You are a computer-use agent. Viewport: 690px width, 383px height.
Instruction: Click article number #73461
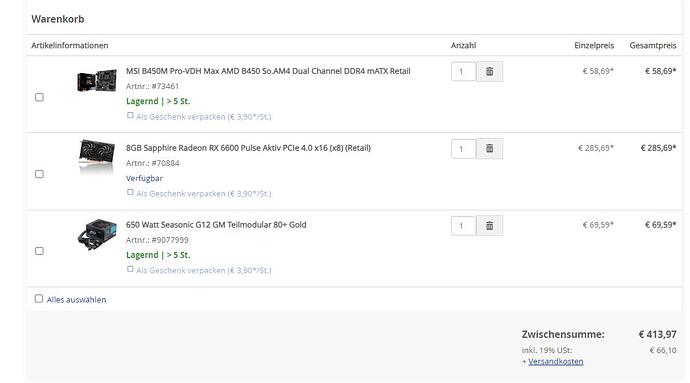click(152, 86)
